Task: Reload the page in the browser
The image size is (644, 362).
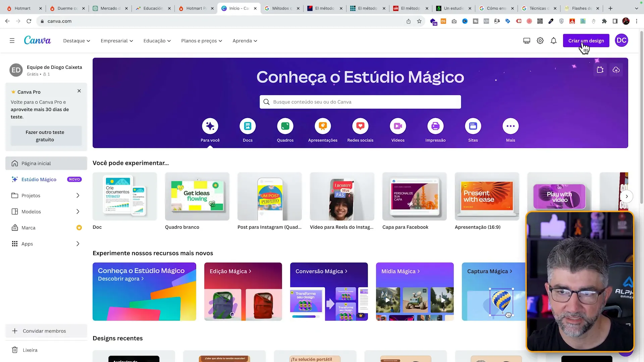Action: point(29,21)
